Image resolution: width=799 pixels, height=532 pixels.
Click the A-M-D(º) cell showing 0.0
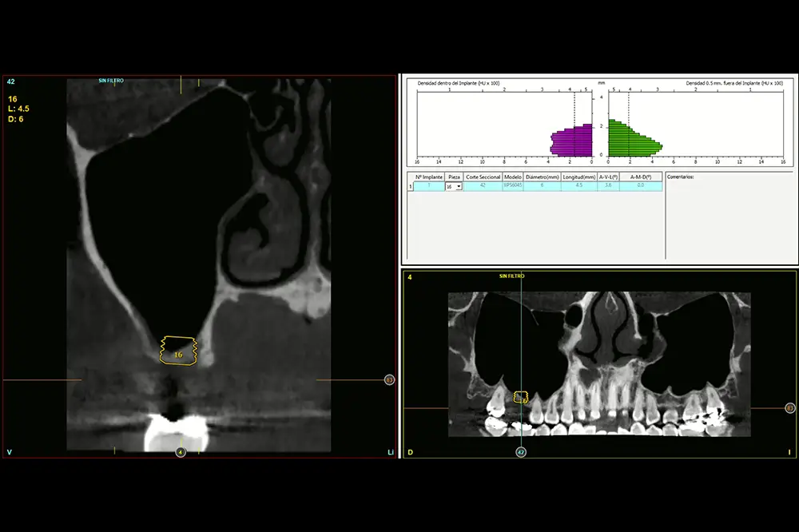tap(640, 186)
